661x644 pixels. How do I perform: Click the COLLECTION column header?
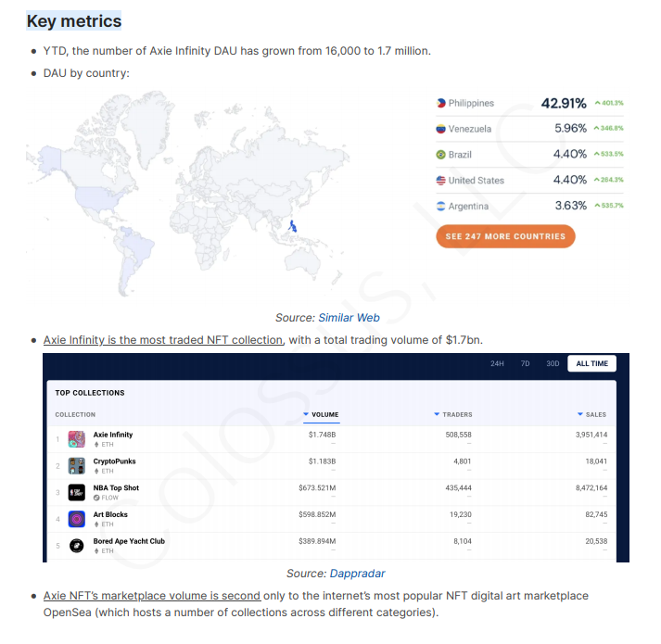75,415
